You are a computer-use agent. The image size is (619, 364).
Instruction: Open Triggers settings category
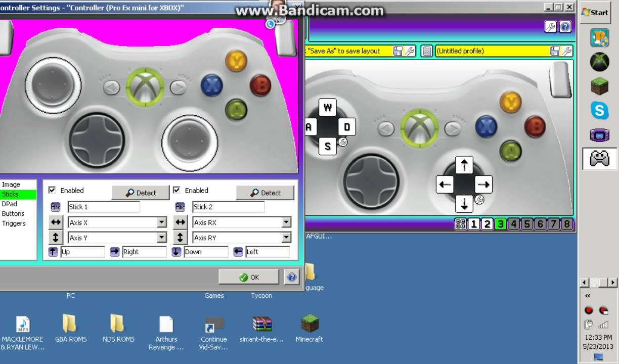tap(14, 223)
